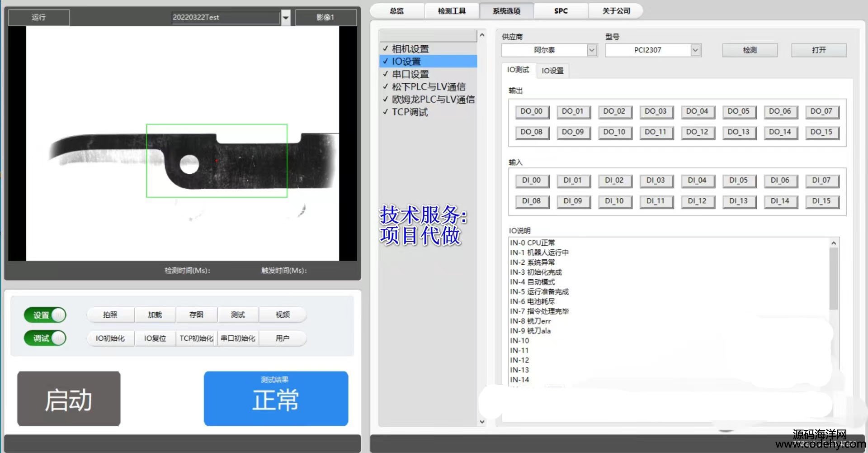Select IO设置 in the settings list

click(428, 62)
